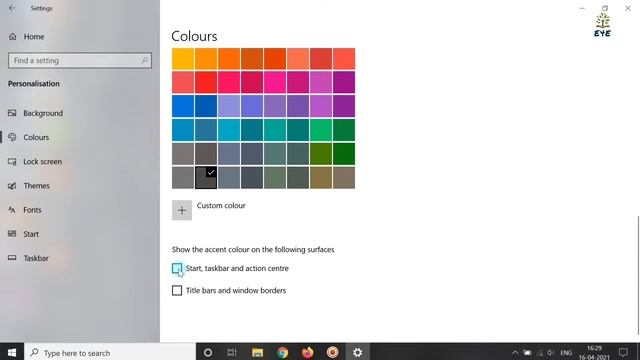Click the Settings gear on taskbar

tap(358, 352)
